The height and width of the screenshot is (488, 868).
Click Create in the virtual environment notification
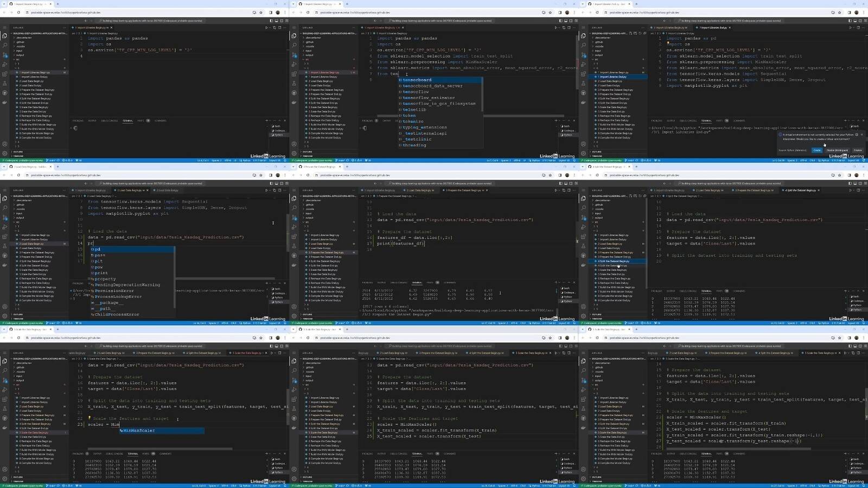pyautogui.click(x=817, y=150)
